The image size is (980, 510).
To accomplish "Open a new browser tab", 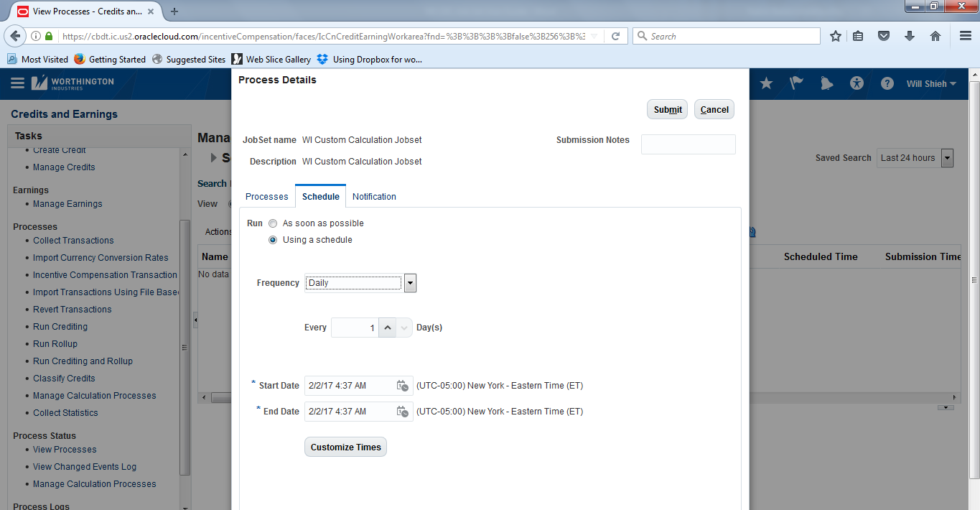I will [x=174, y=11].
